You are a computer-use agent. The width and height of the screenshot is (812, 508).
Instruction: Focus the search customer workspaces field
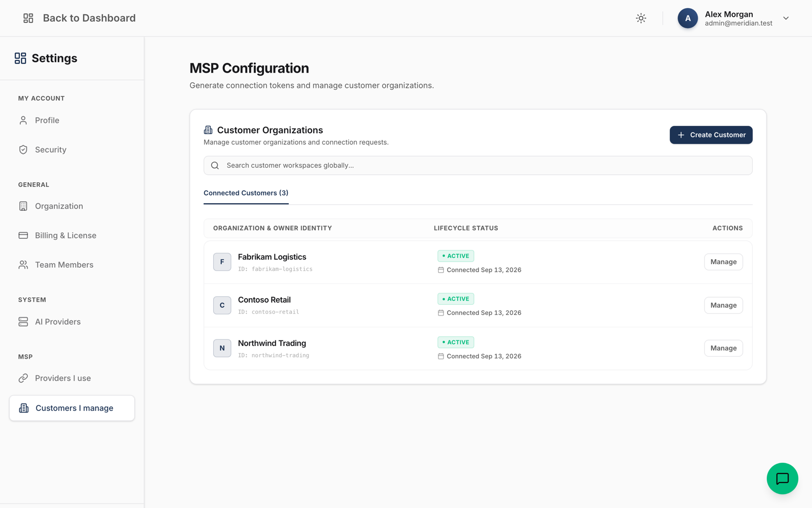[478, 166]
